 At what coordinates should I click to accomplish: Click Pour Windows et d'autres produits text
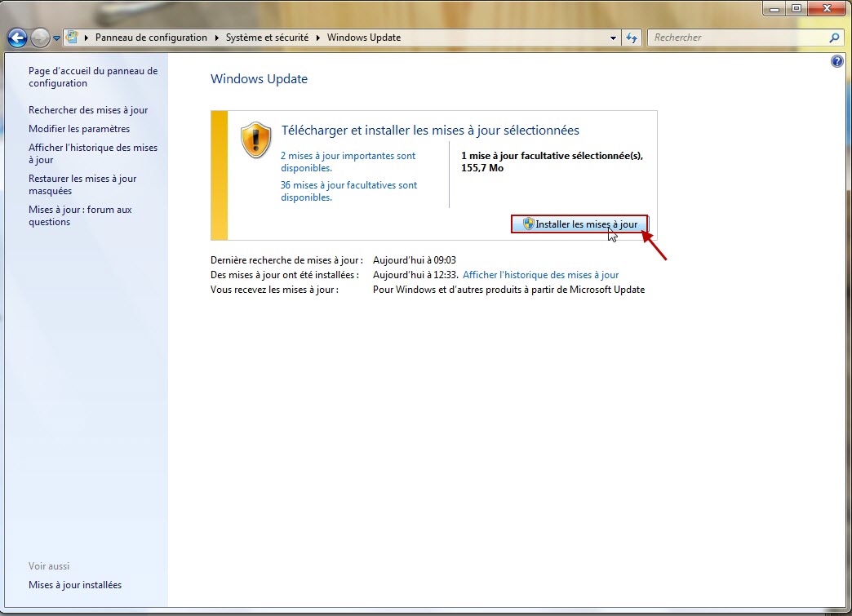click(x=508, y=290)
